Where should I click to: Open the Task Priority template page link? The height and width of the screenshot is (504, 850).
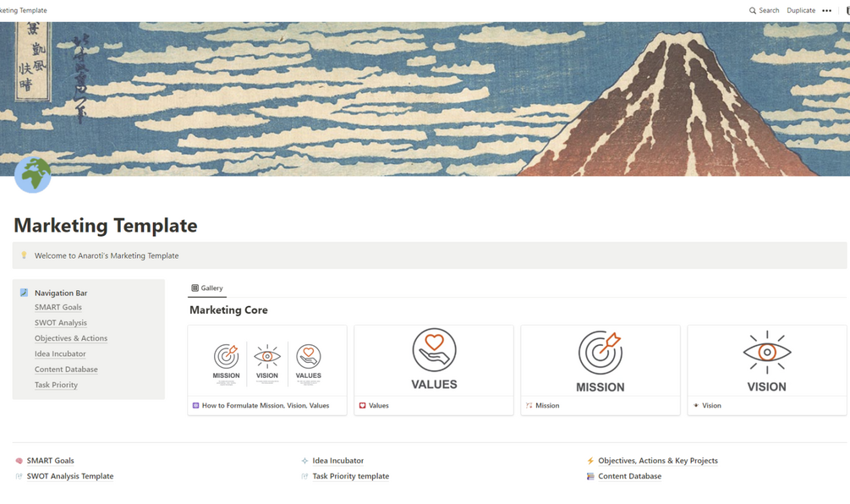click(351, 476)
